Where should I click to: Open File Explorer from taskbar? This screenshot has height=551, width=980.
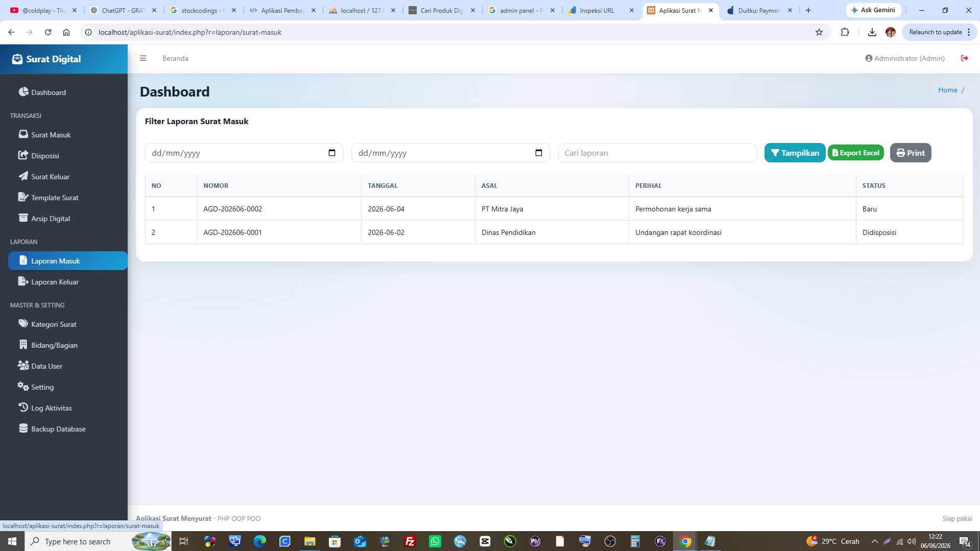(x=310, y=541)
